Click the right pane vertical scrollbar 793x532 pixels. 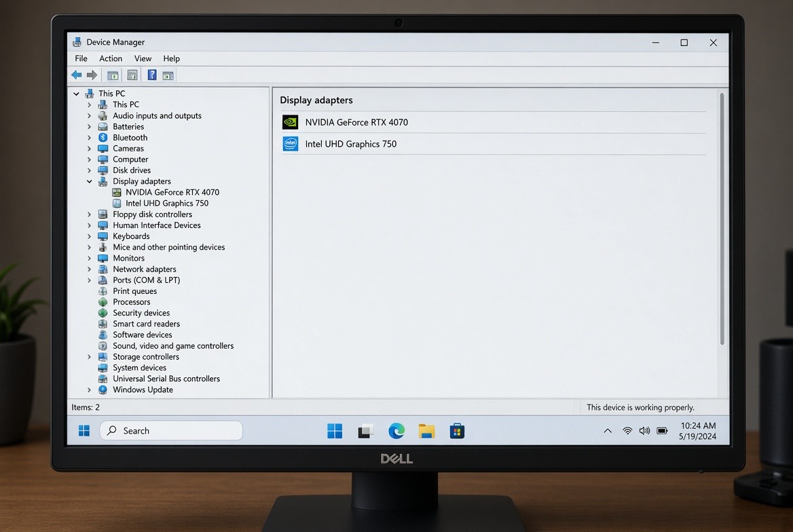[722, 218]
